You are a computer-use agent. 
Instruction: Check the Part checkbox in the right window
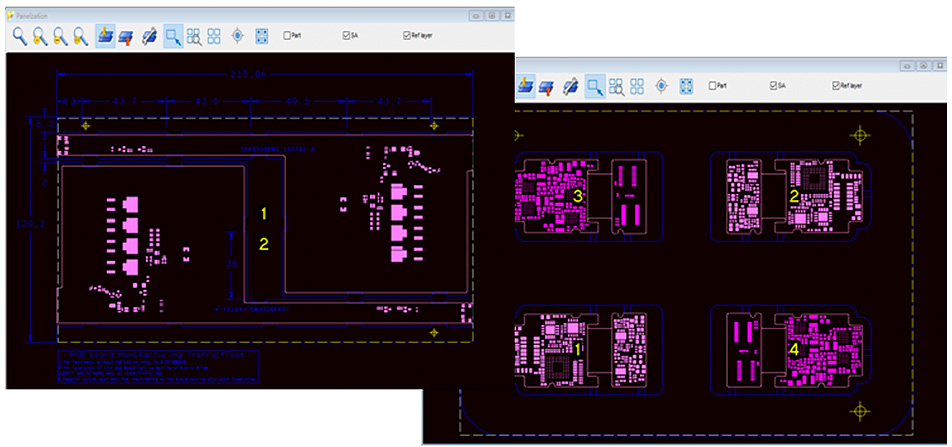[x=712, y=86]
